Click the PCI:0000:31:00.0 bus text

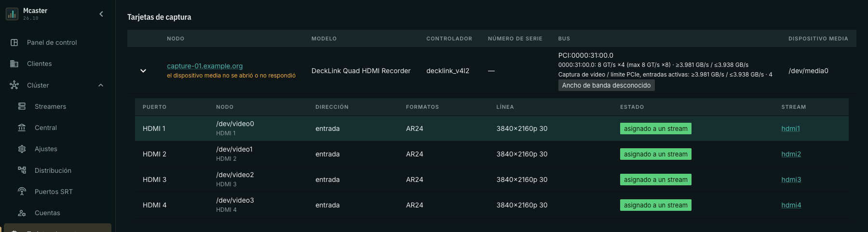[x=585, y=55]
